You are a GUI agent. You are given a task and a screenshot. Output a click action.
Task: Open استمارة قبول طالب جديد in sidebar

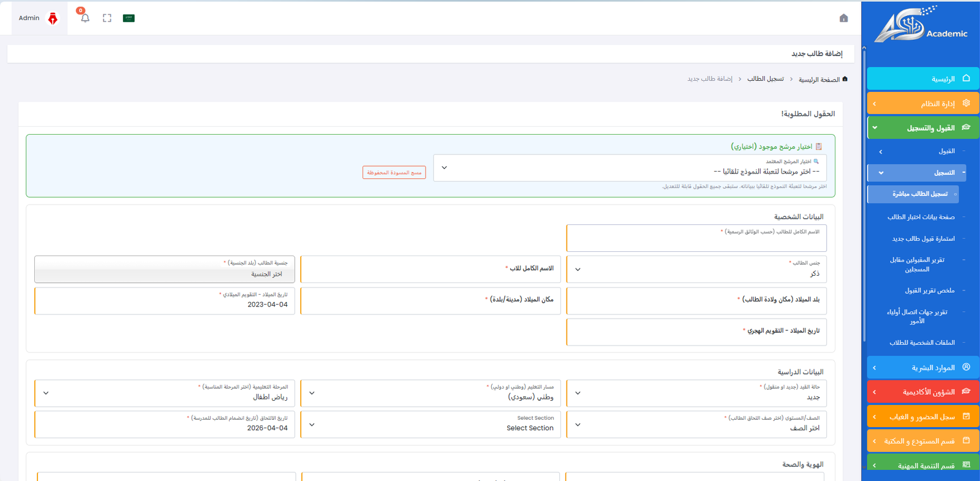coord(923,239)
